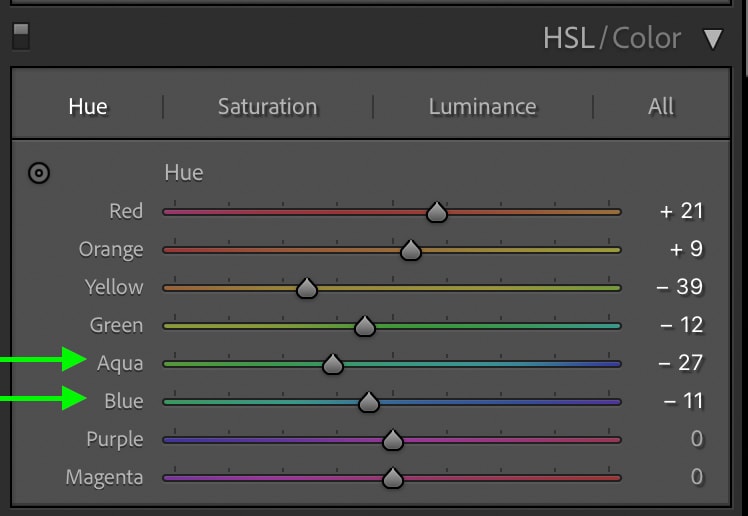This screenshot has width=748, height=516.
Task: Click the HSL label in panel header
Action: [x=569, y=38]
